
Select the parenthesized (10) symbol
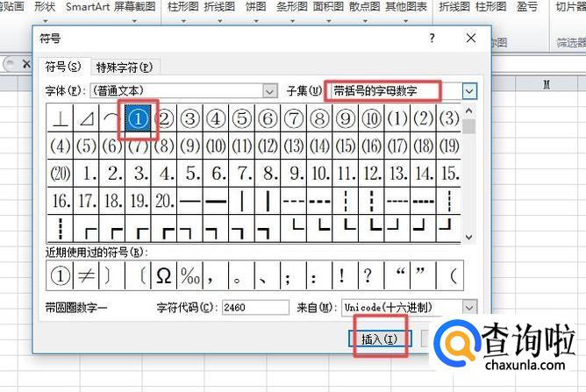point(216,146)
